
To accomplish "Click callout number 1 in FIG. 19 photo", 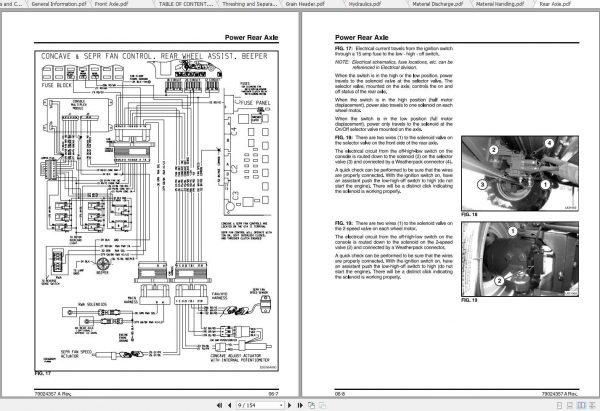I will (x=512, y=231).
